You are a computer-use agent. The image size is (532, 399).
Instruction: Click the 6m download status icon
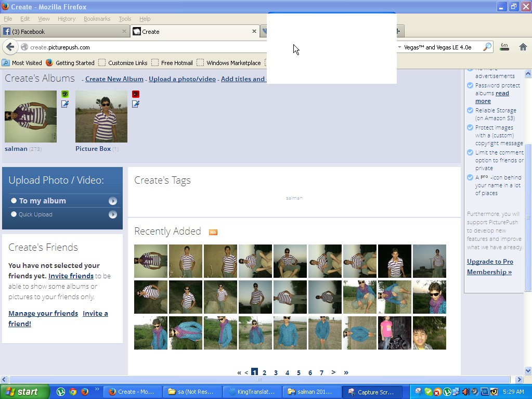(504, 47)
